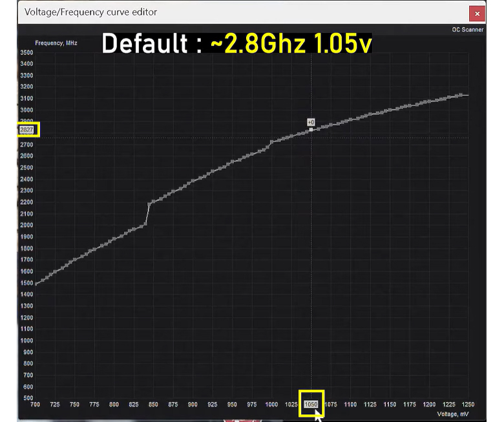The image size is (504, 422).
Task: Select the highlighted curve point at 1050 mV
Action: [x=311, y=130]
